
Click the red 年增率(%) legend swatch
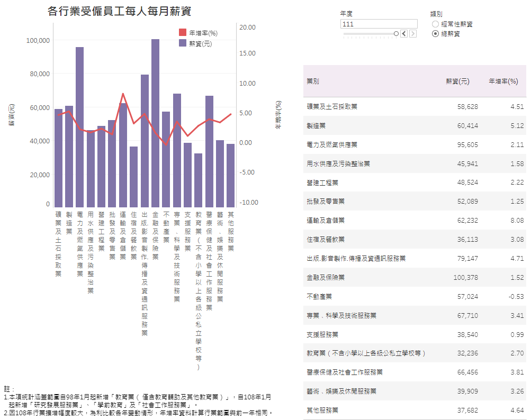click(x=183, y=32)
